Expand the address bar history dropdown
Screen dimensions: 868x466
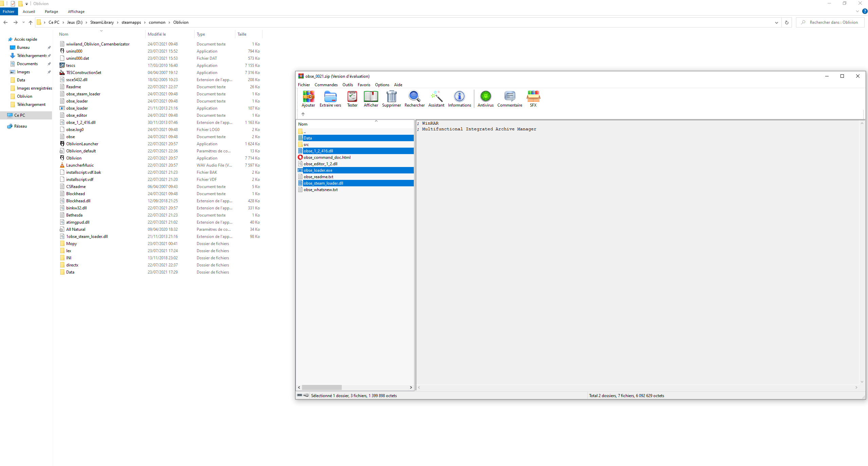coord(776,22)
